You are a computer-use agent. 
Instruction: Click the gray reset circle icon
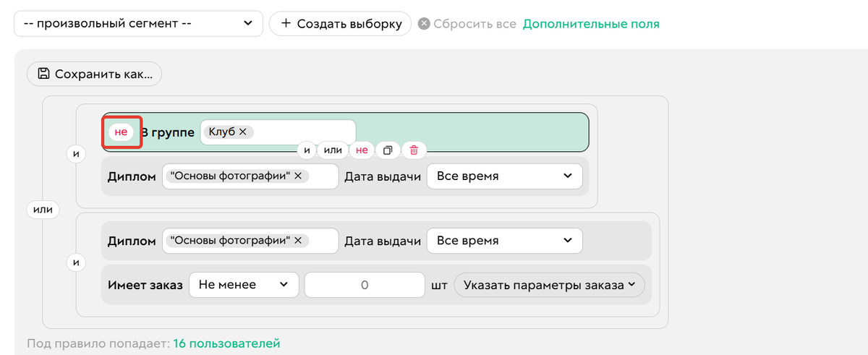tap(424, 24)
